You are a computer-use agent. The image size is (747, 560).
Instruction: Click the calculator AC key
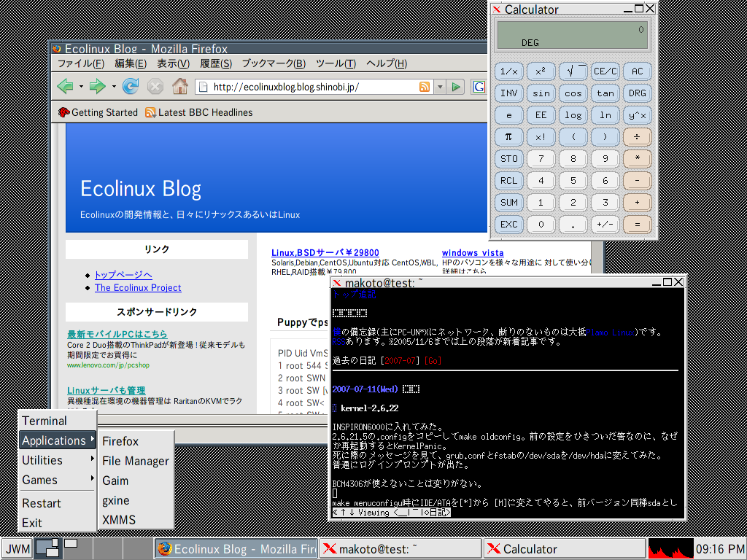[637, 71]
